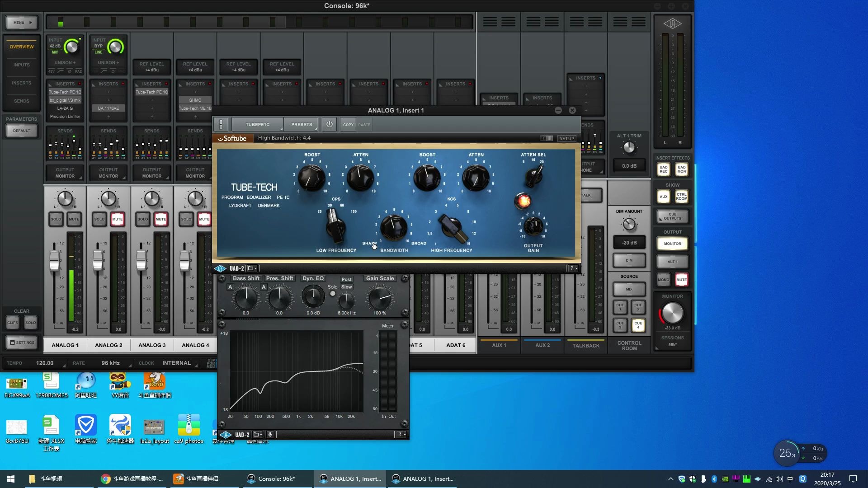Click the microphone icon in lower plugin toolbar
This screenshot has height=488, width=868.
click(x=270, y=435)
